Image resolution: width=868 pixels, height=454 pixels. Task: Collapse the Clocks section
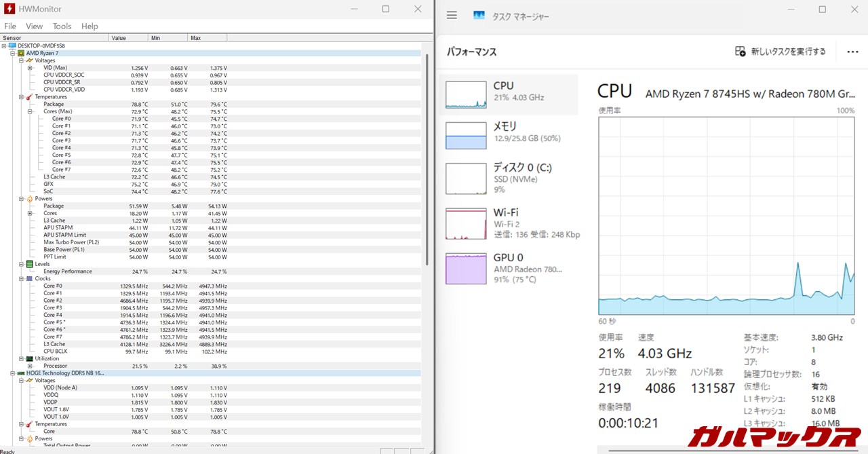pos(21,279)
